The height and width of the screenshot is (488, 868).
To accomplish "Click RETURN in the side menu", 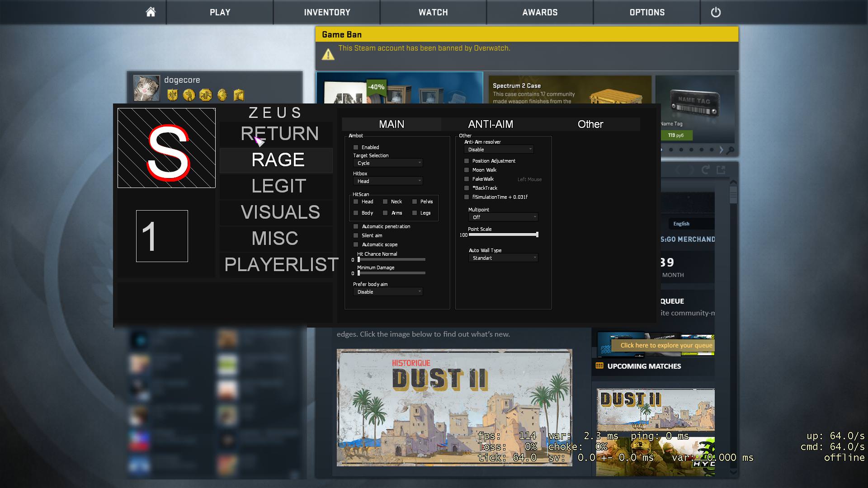I will pos(276,134).
